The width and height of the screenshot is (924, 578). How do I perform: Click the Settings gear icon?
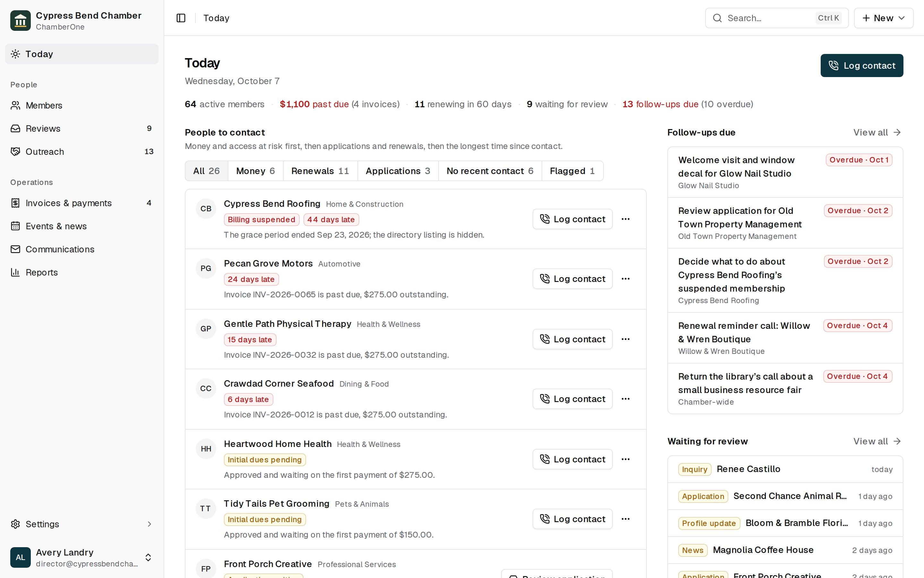click(15, 524)
